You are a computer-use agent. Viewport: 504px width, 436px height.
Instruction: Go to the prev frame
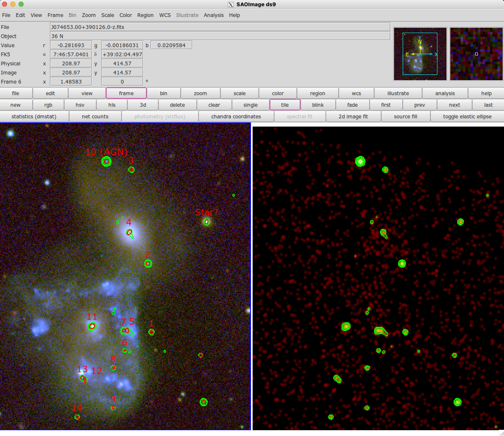(420, 105)
